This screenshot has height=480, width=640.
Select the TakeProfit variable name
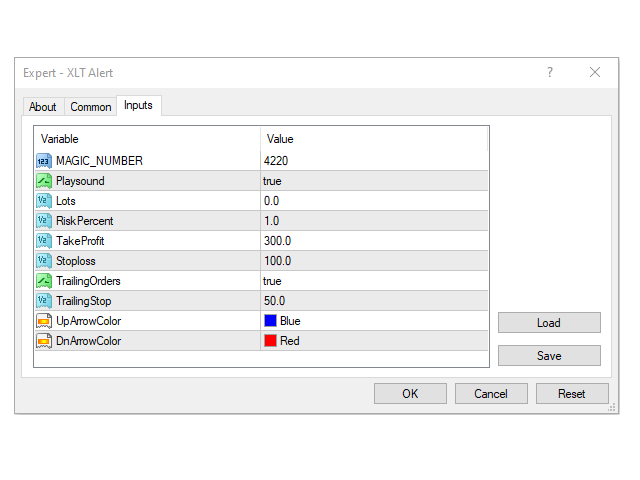80,241
